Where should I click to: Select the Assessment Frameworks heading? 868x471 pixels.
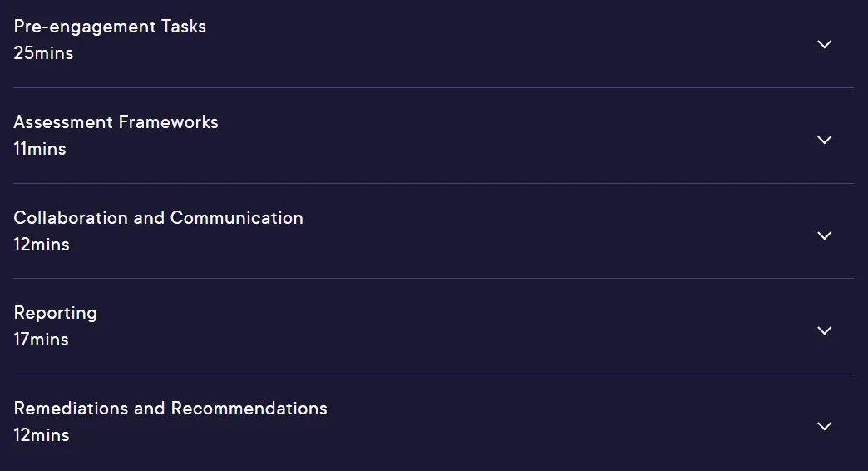[x=116, y=121]
